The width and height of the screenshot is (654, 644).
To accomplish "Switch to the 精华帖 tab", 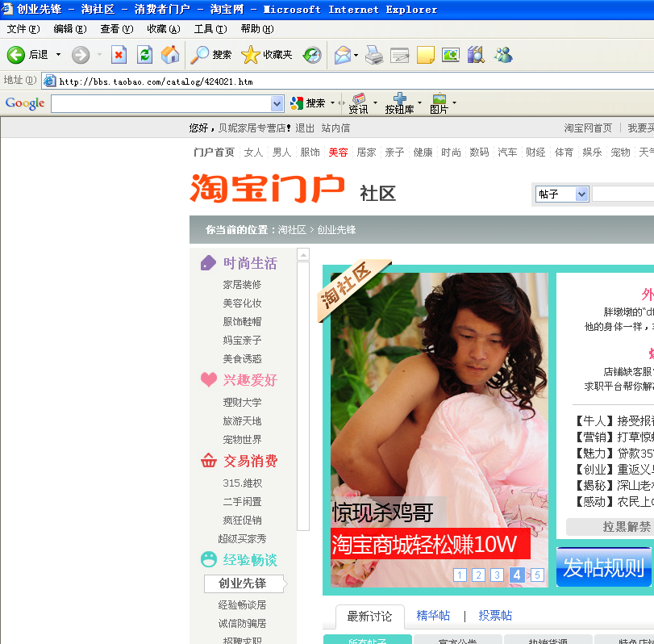I will coord(433,616).
